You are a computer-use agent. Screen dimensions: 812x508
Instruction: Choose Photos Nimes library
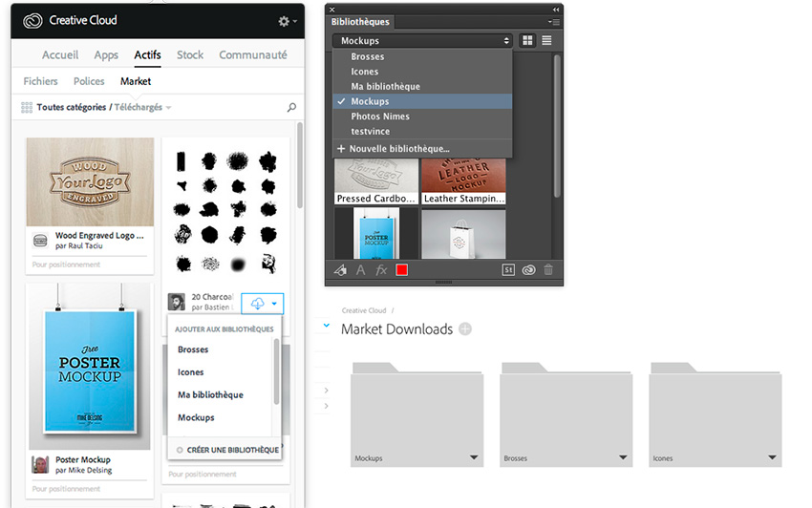[422, 116]
